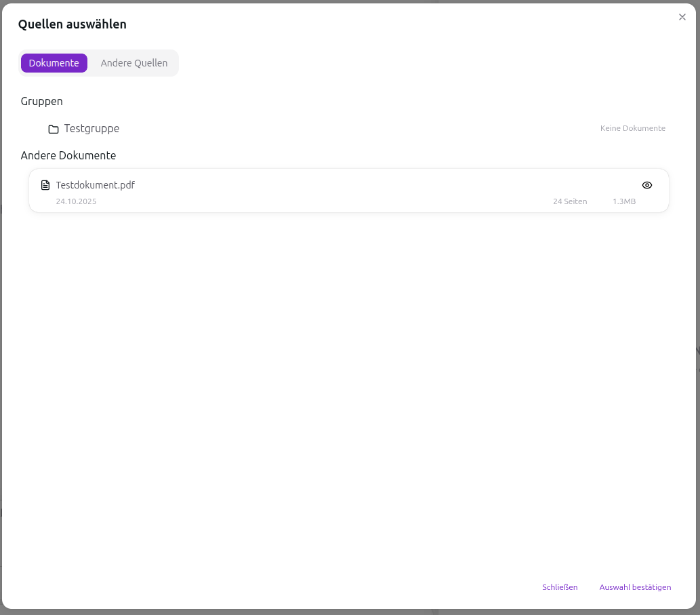Click the Quellen auswählen dialog title
Viewport: 700px width, 615px height.
click(72, 24)
